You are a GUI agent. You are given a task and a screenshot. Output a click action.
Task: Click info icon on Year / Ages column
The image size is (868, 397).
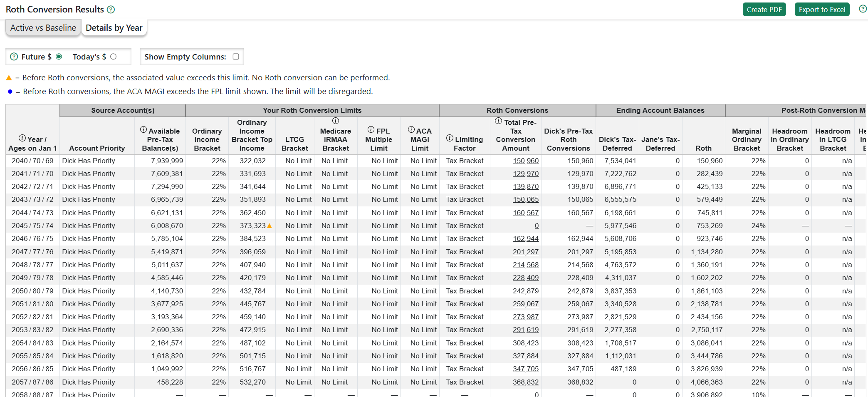[22, 138]
